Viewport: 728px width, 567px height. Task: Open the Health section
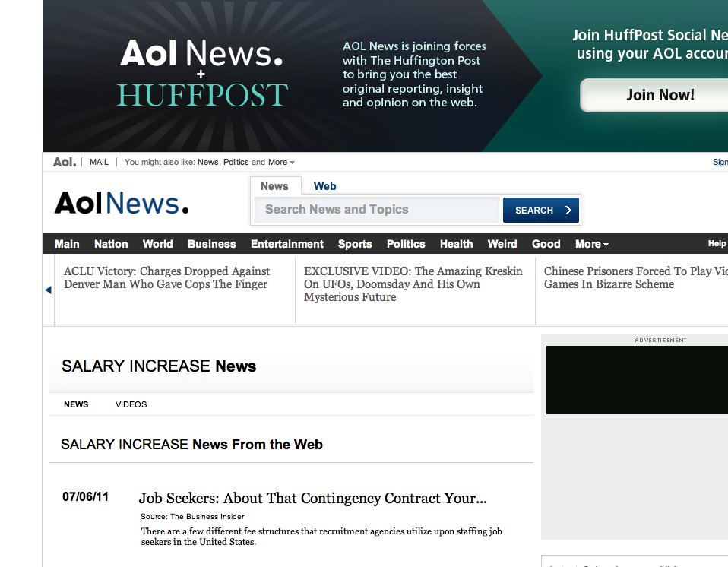457,244
